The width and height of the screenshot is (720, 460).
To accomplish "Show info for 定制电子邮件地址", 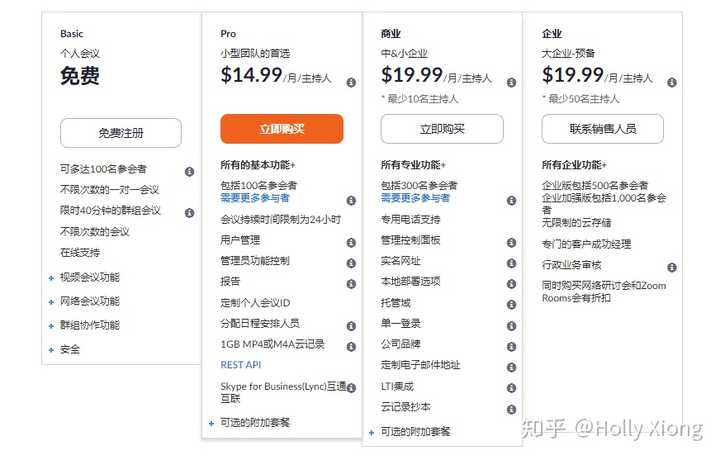I will [512, 367].
